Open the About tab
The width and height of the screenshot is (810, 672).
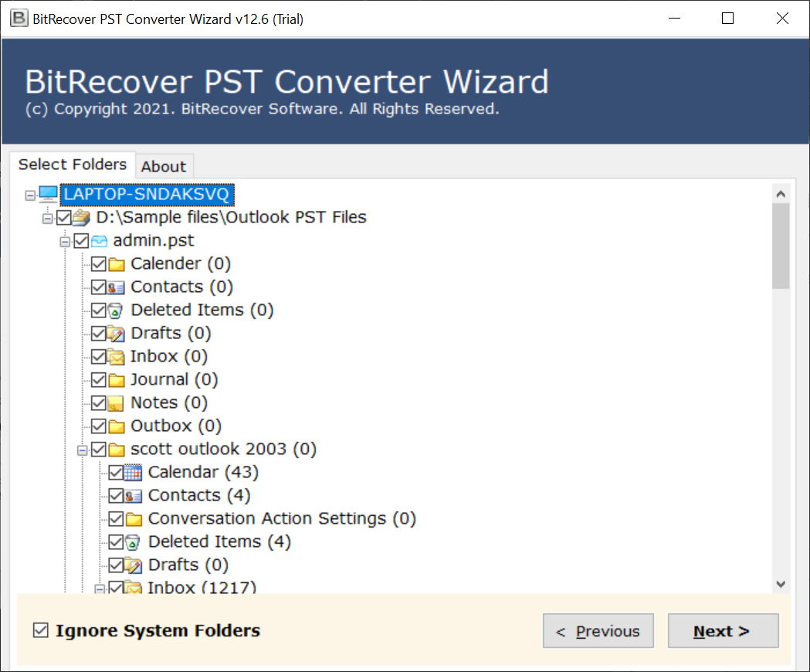164,166
